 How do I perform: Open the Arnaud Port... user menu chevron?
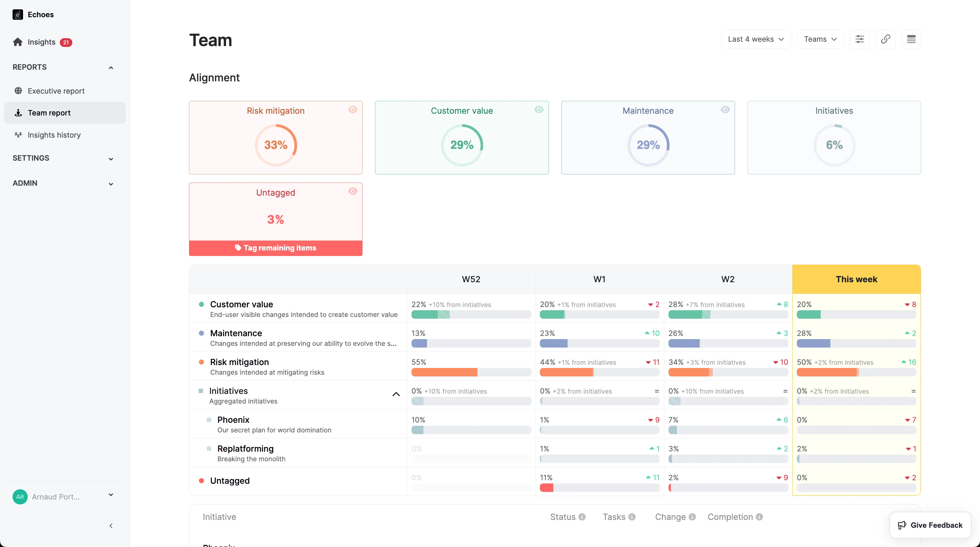click(111, 495)
